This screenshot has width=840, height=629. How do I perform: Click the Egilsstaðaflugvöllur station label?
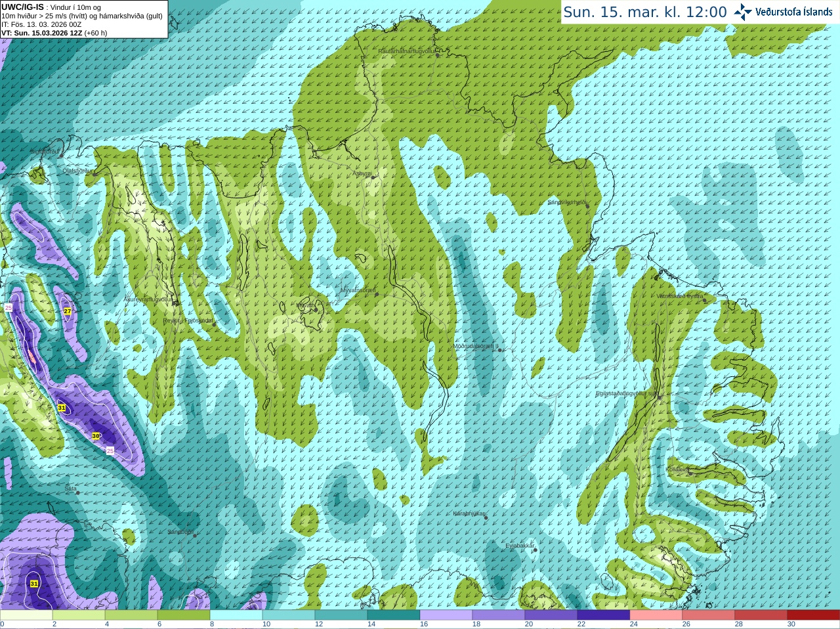(627, 394)
